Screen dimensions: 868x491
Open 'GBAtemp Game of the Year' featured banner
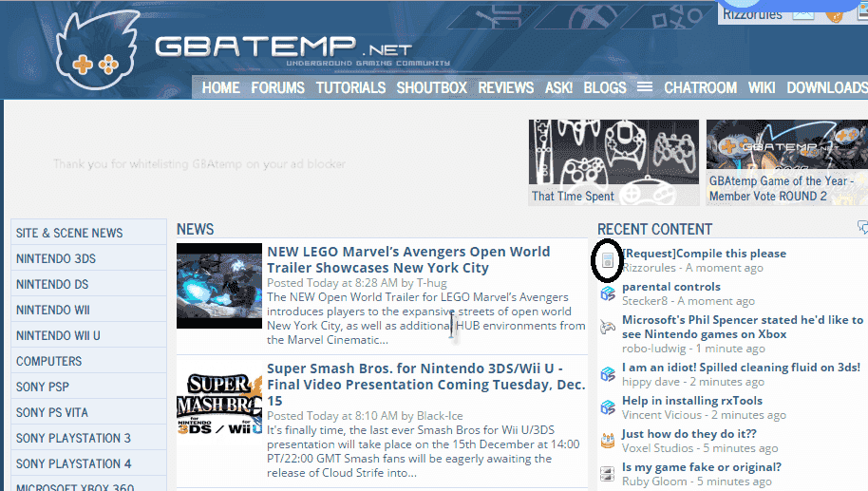787,162
